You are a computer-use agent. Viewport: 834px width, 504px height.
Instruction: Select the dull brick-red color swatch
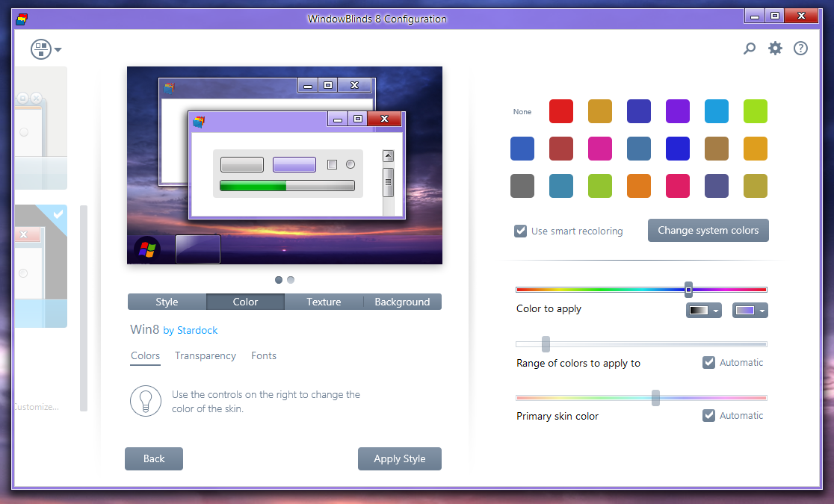point(561,149)
